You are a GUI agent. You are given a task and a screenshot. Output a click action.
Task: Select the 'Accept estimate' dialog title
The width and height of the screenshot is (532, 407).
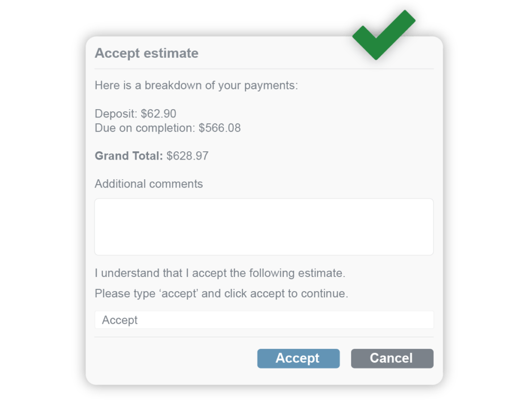(147, 53)
